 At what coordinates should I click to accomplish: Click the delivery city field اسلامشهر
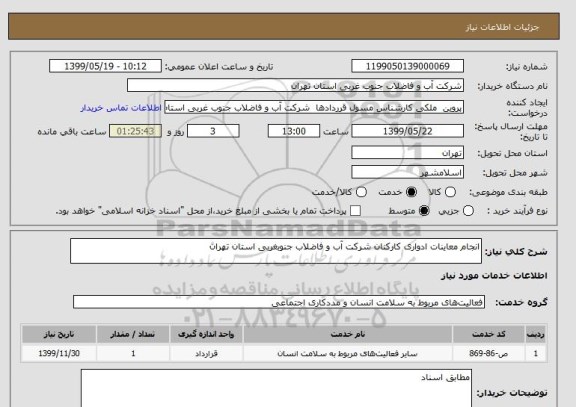tap(407, 172)
